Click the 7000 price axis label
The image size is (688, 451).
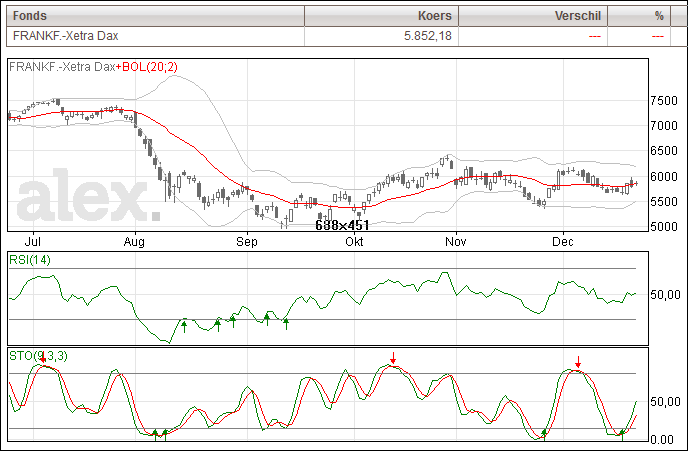click(x=664, y=126)
